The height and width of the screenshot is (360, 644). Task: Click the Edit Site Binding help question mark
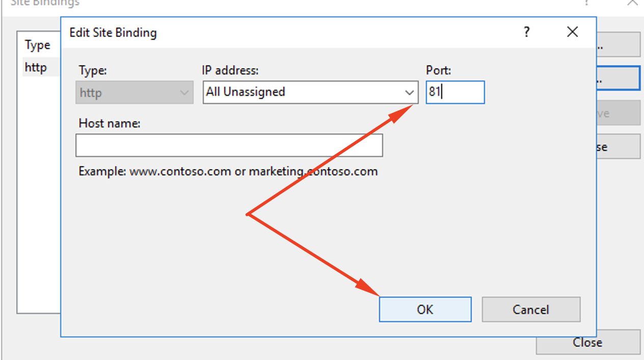point(527,32)
